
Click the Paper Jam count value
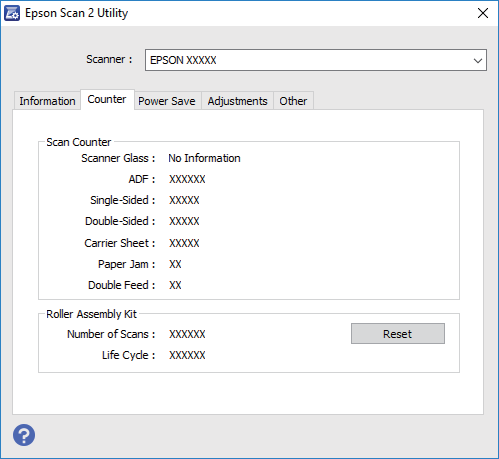[x=175, y=264]
